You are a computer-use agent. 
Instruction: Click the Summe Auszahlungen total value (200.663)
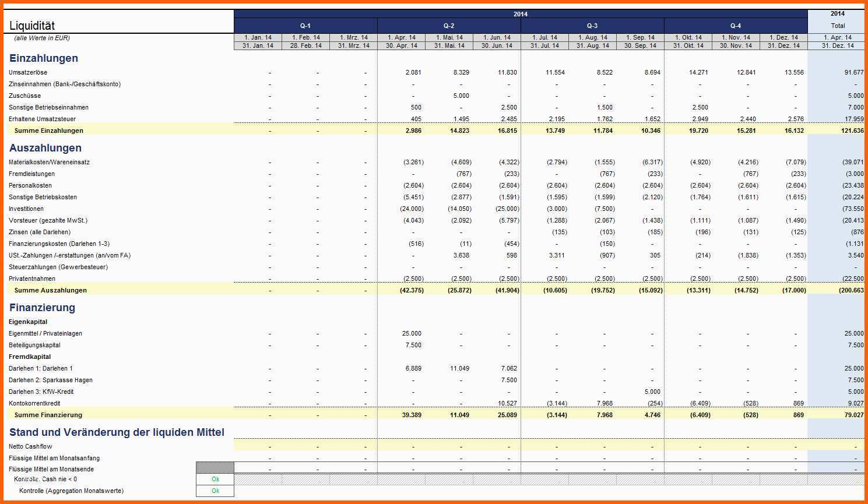click(851, 290)
